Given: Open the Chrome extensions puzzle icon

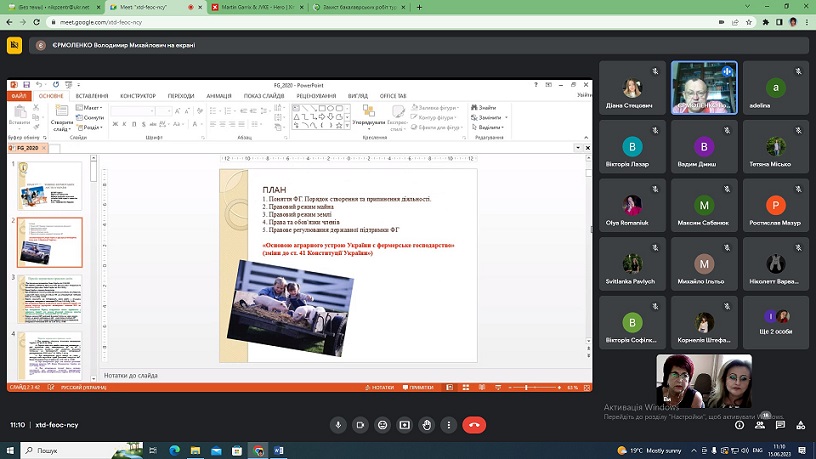Looking at the screenshot, I should click(766, 22).
